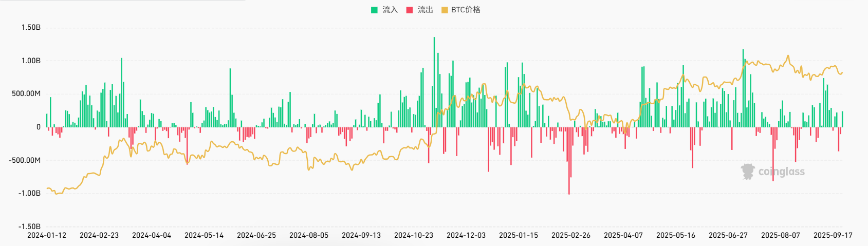This screenshot has height=246, width=868.
Task: Click the 1.50B y-axis label
Action: click(x=31, y=27)
